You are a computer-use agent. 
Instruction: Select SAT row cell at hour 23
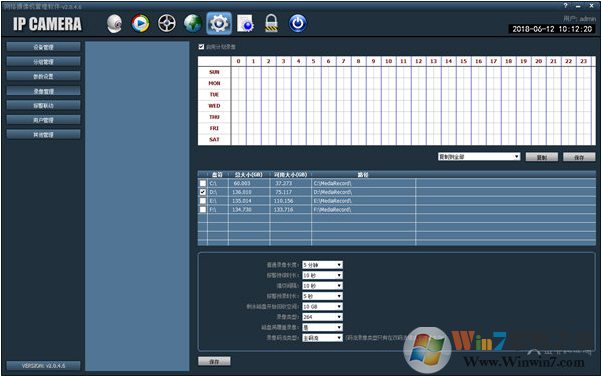tap(584, 140)
